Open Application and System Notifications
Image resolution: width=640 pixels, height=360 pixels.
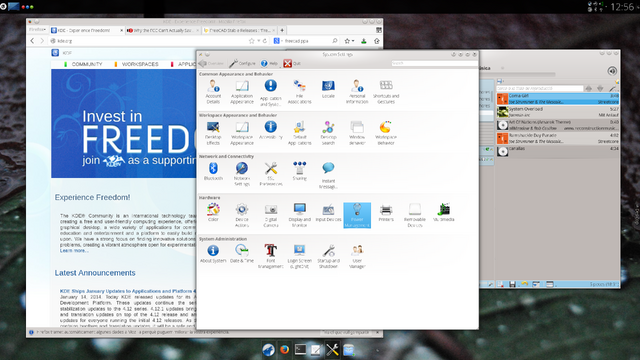pos(271,92)
